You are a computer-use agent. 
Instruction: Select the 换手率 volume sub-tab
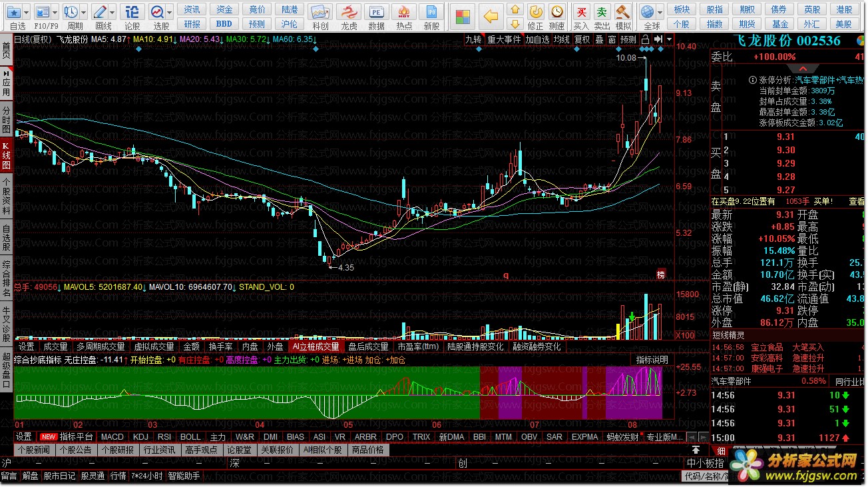[x=220, y=346]
